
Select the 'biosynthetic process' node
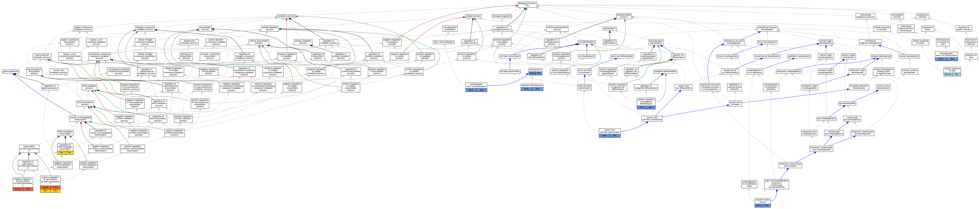point(205,29)
